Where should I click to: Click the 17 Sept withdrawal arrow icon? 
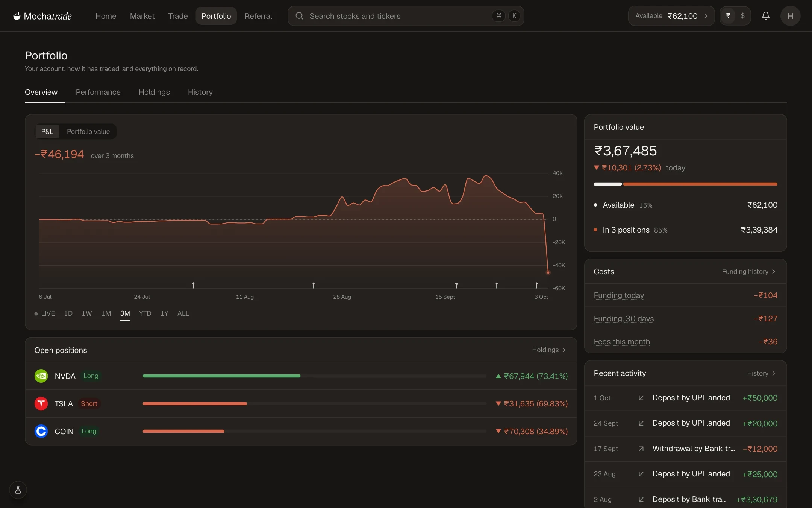641,449
